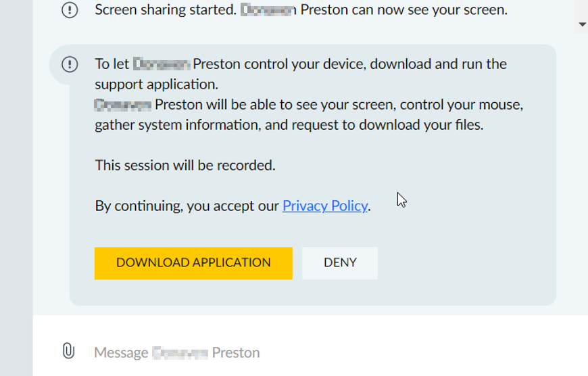This screenshot has height=376, width=588.
Task: Click the blurred name in the message placeholder
Action: [180, 353]
